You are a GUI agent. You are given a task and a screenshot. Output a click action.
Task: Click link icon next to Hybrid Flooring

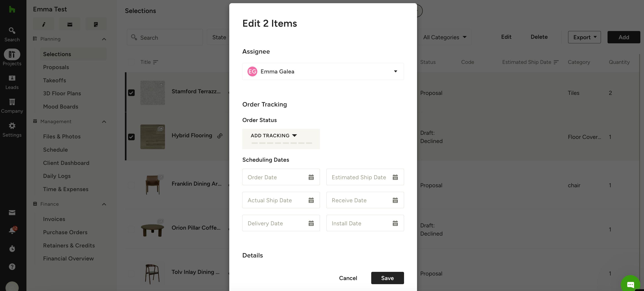pyautogui.click(x=220, y=136)
